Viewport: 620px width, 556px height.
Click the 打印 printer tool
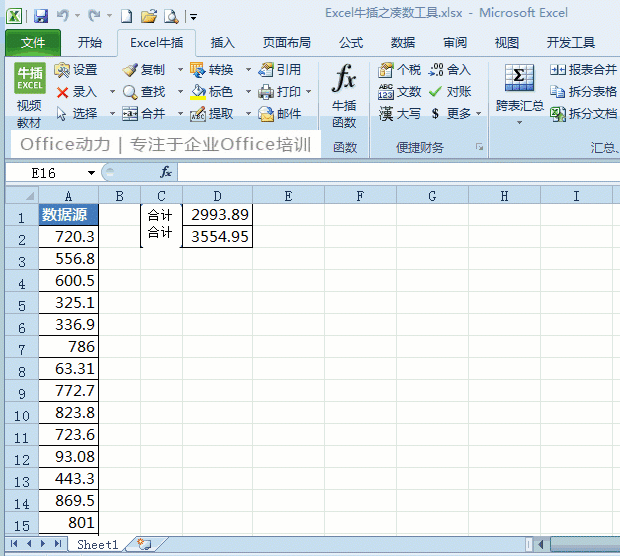[280, 92]
